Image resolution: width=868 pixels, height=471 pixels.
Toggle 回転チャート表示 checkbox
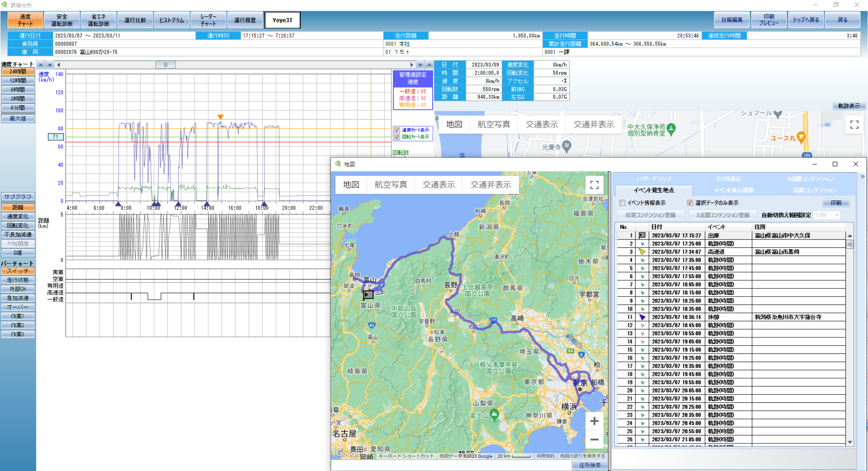point(397,137)
